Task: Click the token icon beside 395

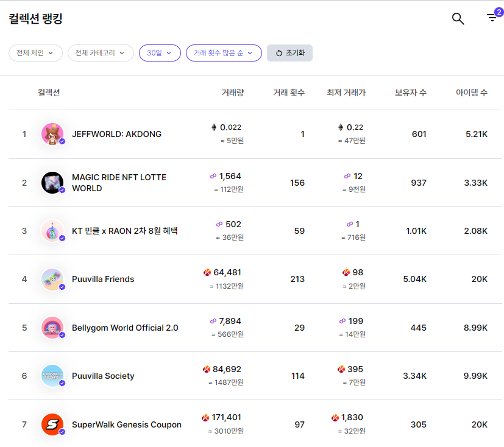Action: (341, 369)
